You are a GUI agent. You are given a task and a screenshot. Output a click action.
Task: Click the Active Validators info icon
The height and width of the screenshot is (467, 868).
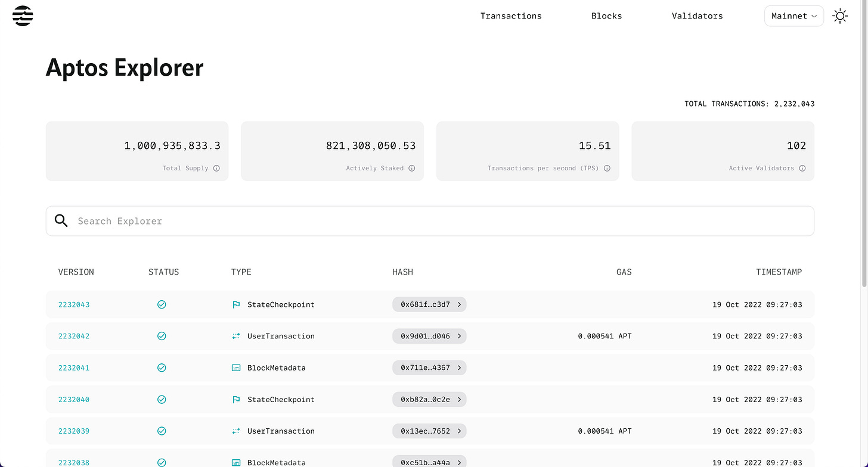pyautogui.click(x=802, y=169)
